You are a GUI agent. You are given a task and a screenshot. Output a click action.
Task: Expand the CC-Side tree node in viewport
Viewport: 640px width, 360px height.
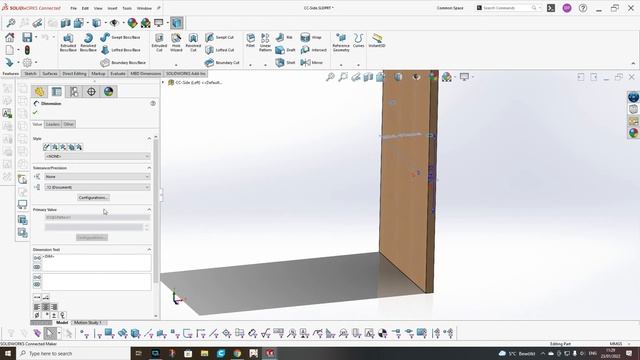tap(163, 82)
